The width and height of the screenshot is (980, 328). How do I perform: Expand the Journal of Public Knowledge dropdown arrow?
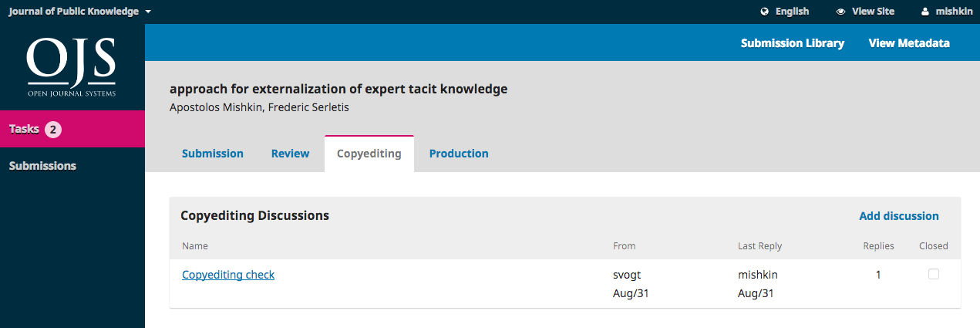tap(148, 12)
